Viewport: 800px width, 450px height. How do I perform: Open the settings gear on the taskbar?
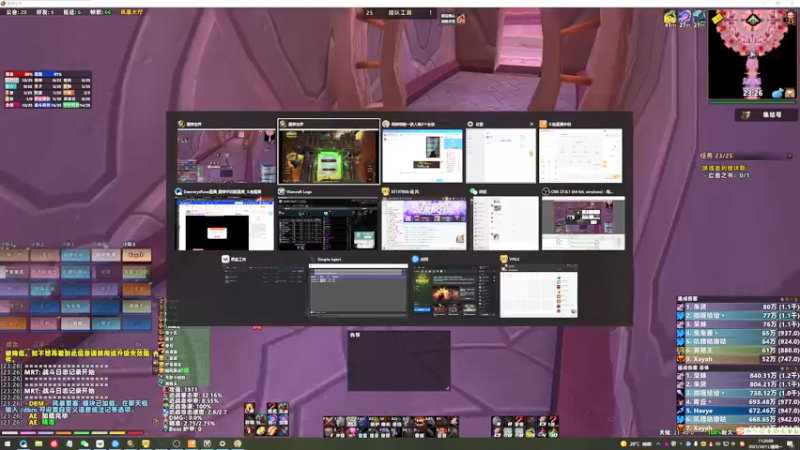[222, 444]
